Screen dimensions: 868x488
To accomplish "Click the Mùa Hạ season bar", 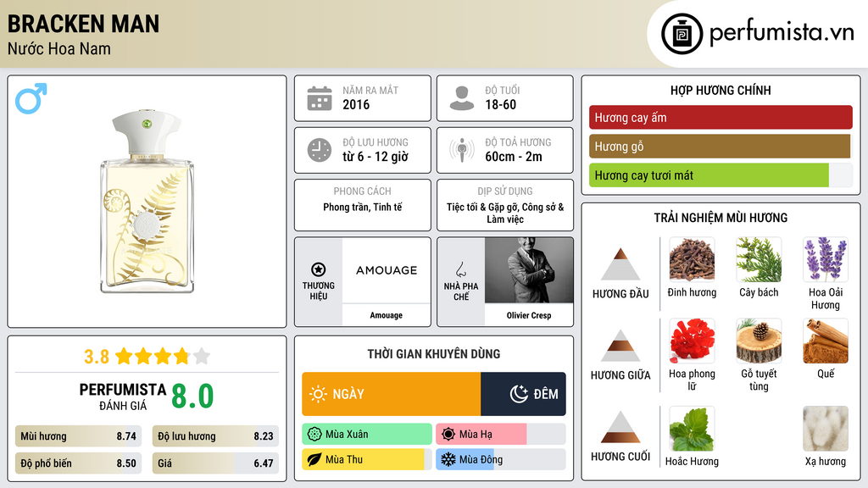I will coord(500,435).
